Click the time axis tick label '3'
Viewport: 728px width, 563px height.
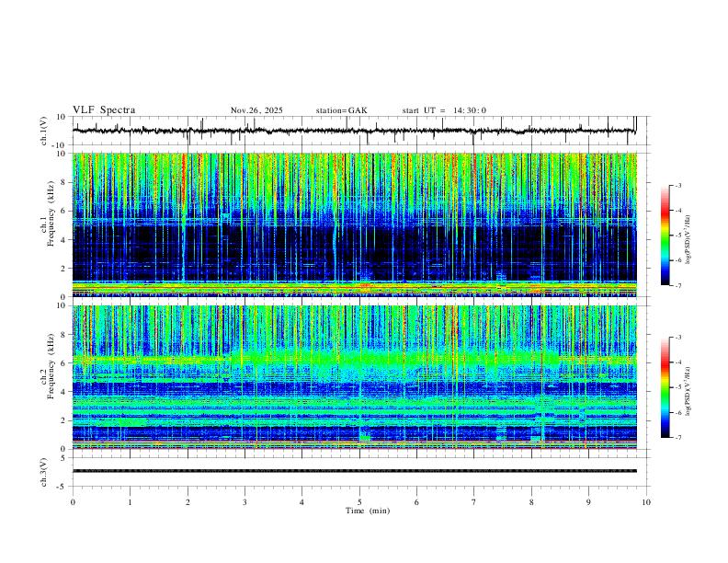click(245, 502)
